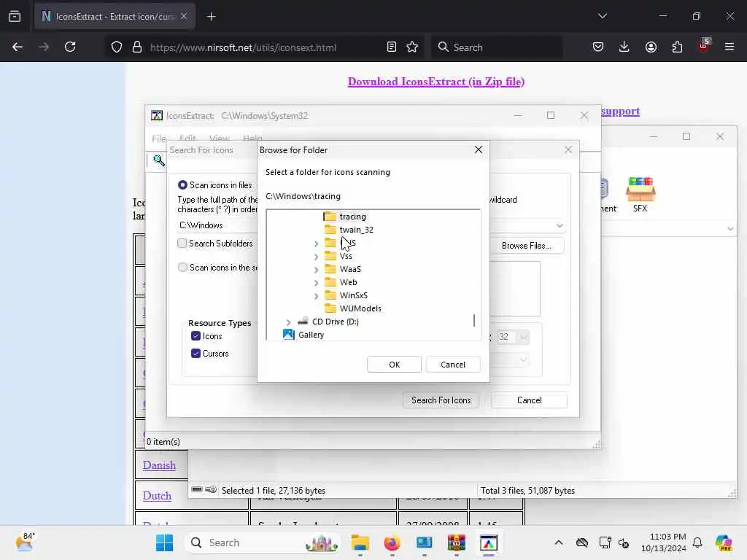Open the path combo box dropdown arrow
Screen dimensions: 747x560
pos(560,225)
